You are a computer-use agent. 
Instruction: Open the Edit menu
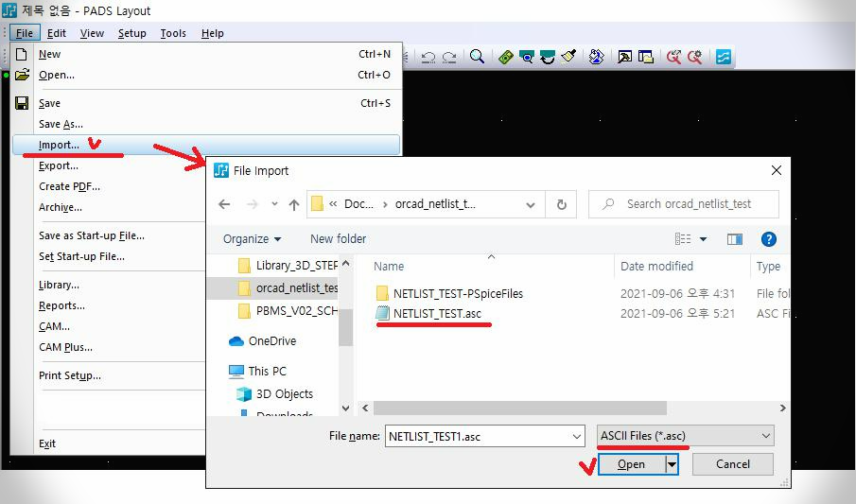pos(56,33)
